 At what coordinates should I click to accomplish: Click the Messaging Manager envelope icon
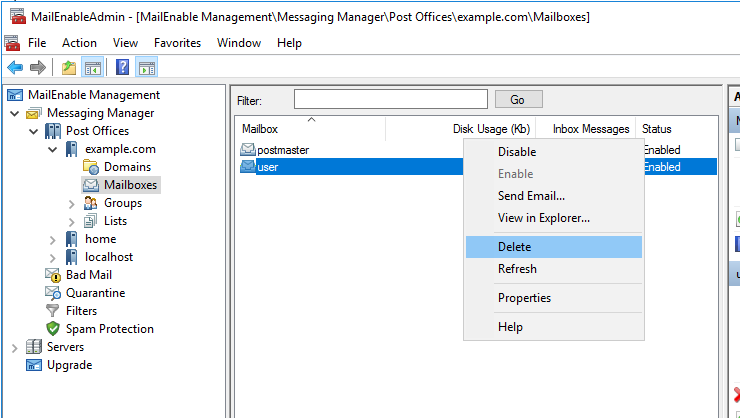(34, 113)
